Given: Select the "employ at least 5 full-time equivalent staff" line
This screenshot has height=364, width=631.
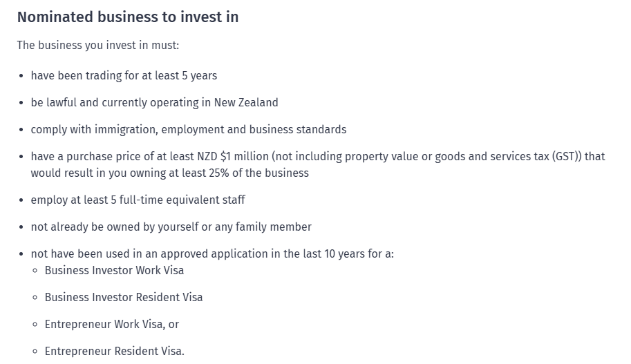Looking at the screenshot, I should pos(138,200).
